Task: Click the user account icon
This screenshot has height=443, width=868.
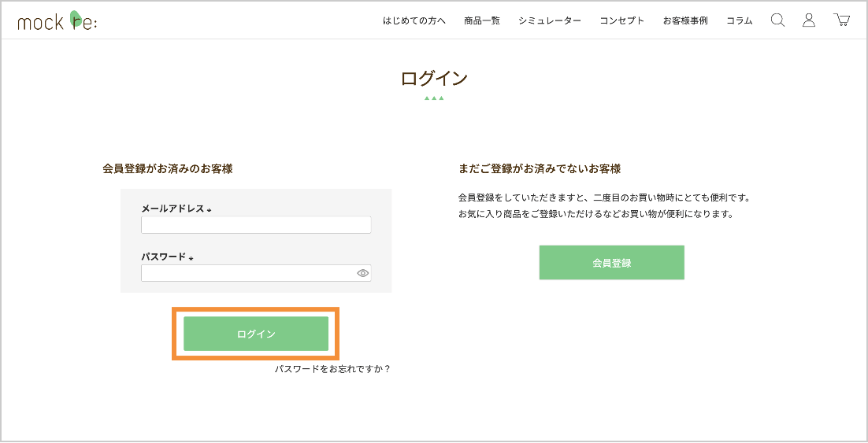Action: (809, 20)
